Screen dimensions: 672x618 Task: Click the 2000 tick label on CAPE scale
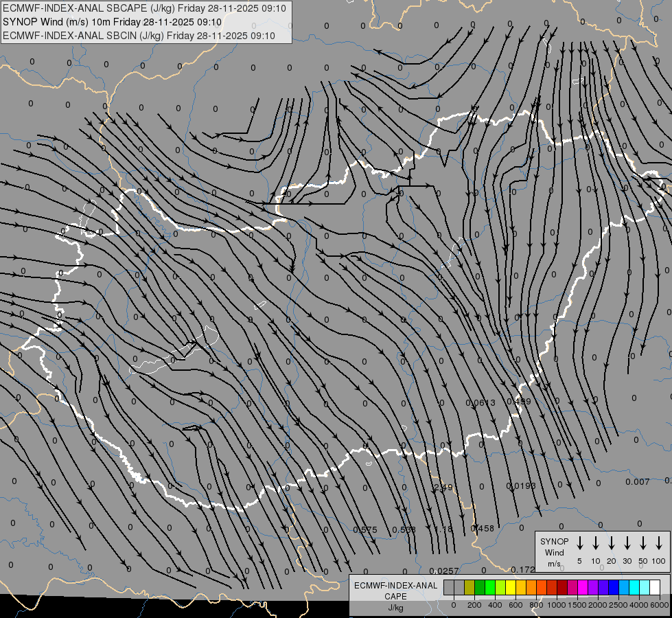(x=598, y=605)
